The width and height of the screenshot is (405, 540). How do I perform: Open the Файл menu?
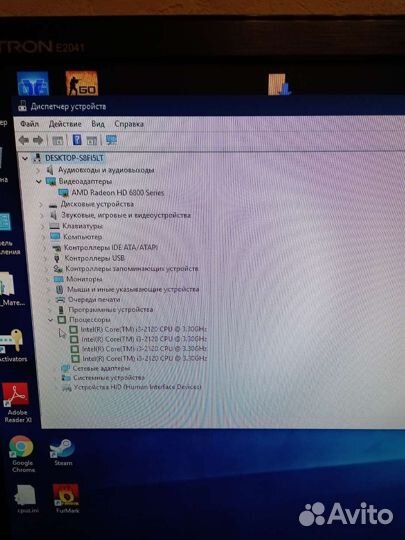click(x=29, y=124)
